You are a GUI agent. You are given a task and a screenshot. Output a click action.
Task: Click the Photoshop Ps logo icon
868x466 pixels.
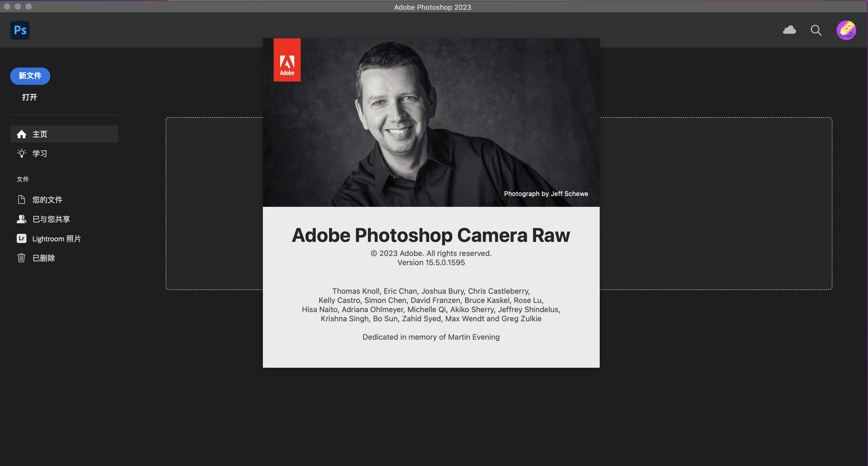[20, 30]
